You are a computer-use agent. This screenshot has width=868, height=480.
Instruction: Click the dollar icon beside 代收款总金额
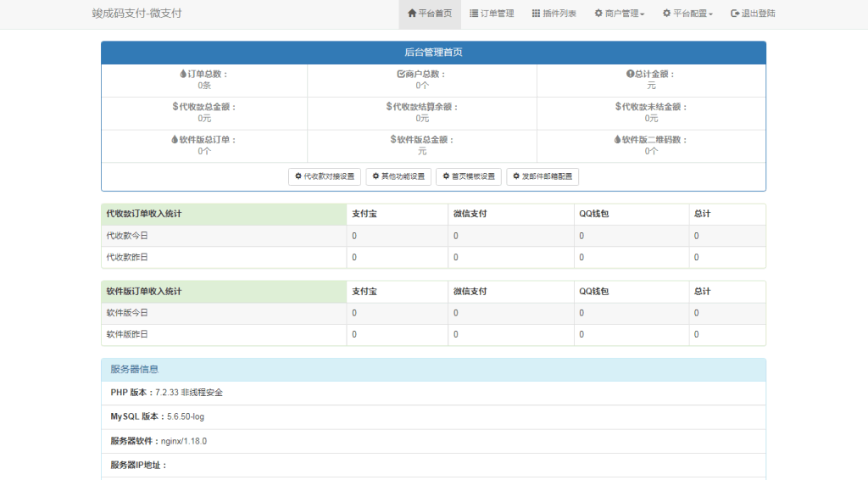(175, 107)
